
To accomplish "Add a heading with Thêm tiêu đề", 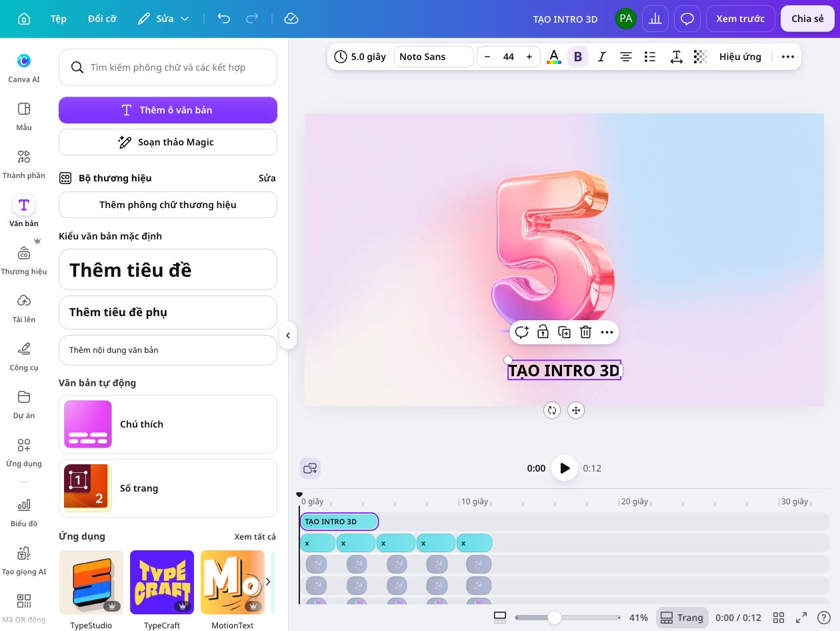I will click(168, 269).
